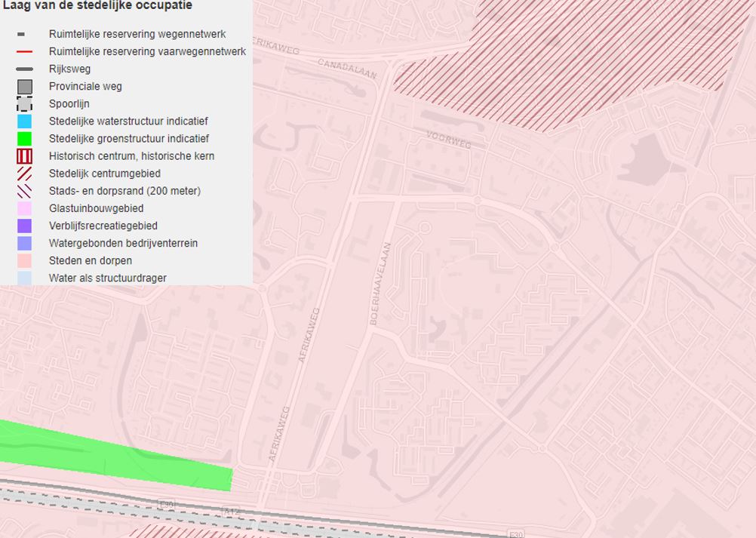
Task: Click the Glastuinbouwgebied light pink swatch
Action: coord(24,208)
